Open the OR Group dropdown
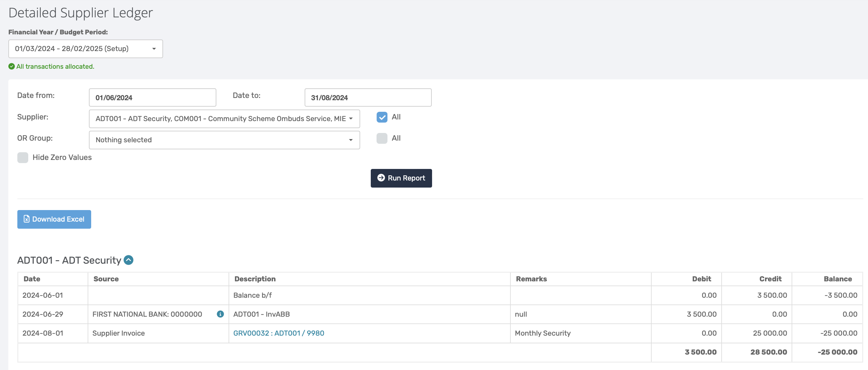Screen dimensions: 868x370 pos(224,140)
